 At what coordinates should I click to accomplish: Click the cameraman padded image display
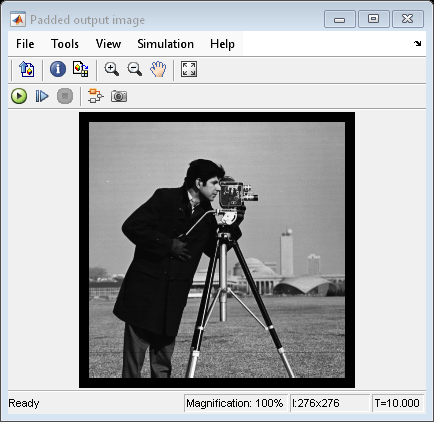pos(217,250)
